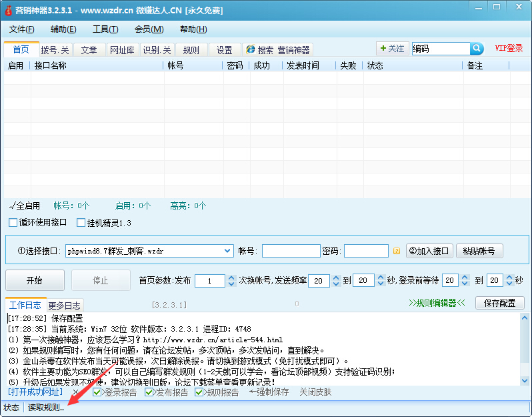The image size is (532, 417).
Task: Enable 挂机精灵1.3 checkbox
Action: (81, 222)
